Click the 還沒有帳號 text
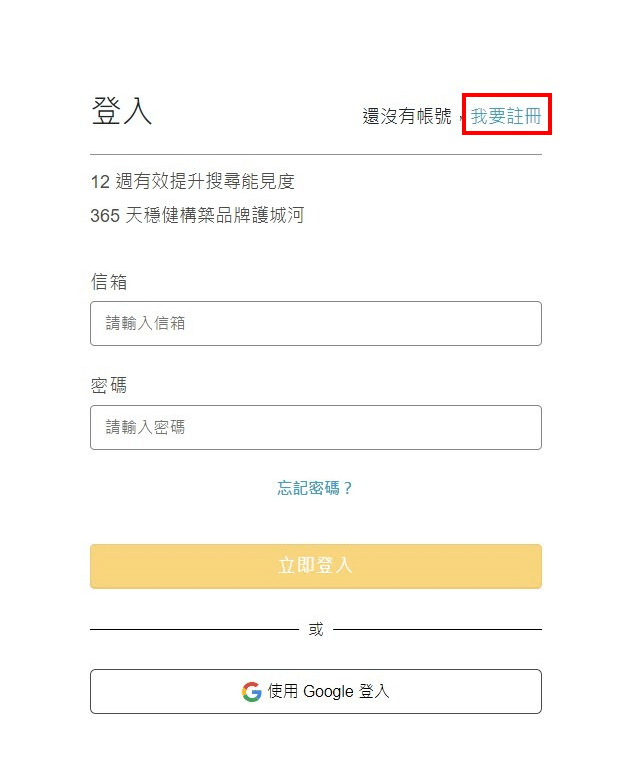 [x=407, y=117]
